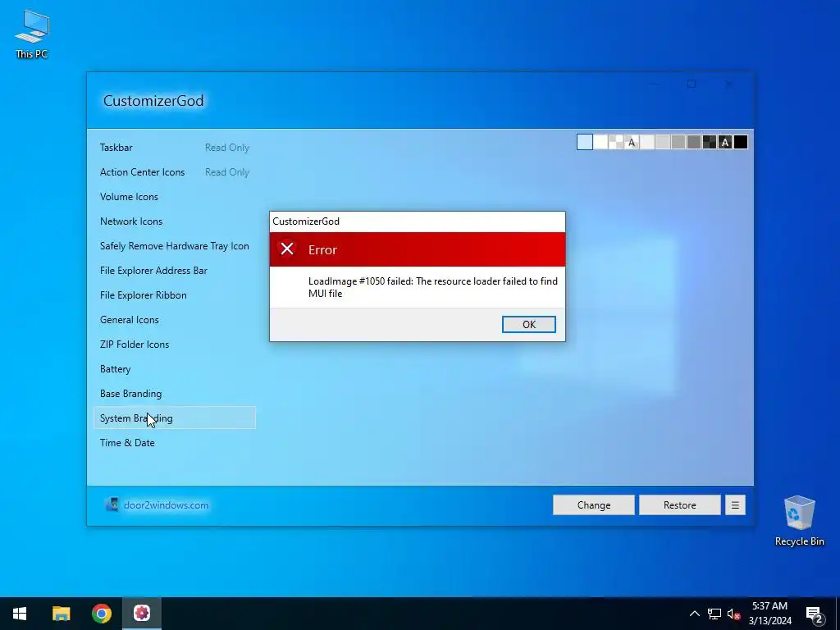840x630 pixels.
Task: Open File Explorer from the taskbar
Action: [x=61, y=614]
